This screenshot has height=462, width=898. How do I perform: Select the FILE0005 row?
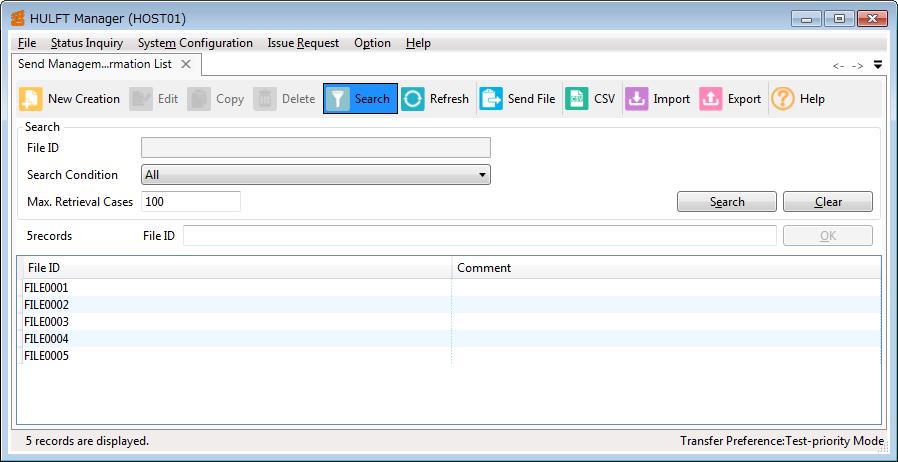click(x=450, y=356)
